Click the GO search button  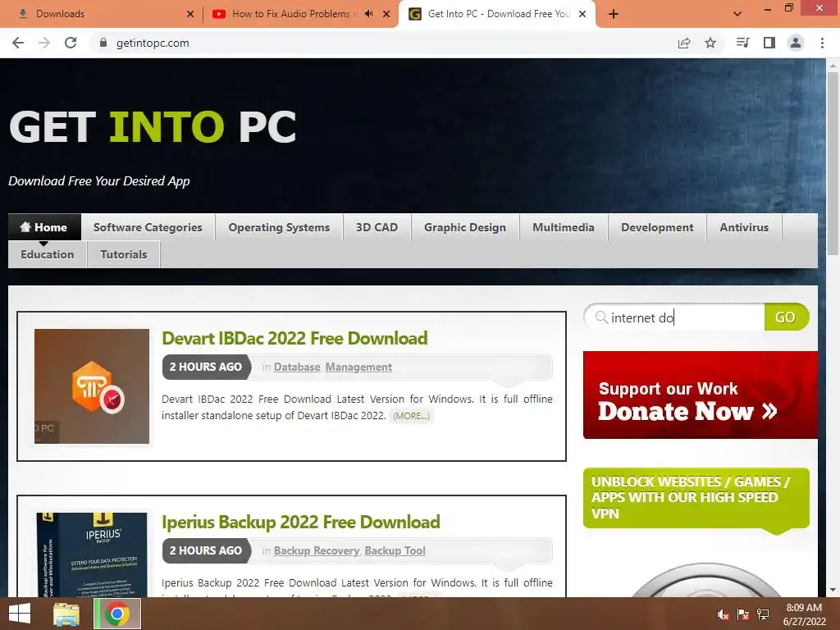tap(786, 317)
